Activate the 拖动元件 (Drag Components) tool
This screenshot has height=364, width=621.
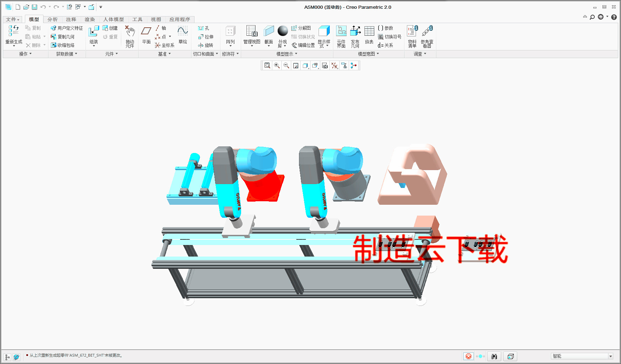[x=130, y=35]
